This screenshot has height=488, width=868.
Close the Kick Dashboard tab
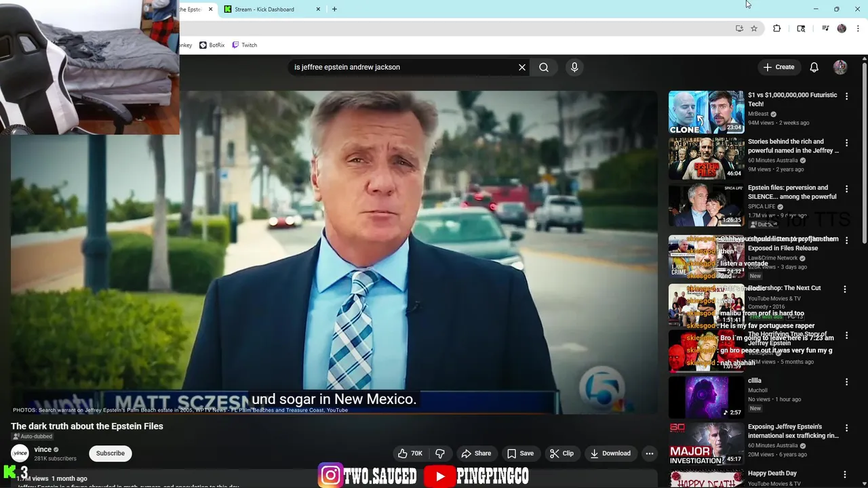[318, 9]
